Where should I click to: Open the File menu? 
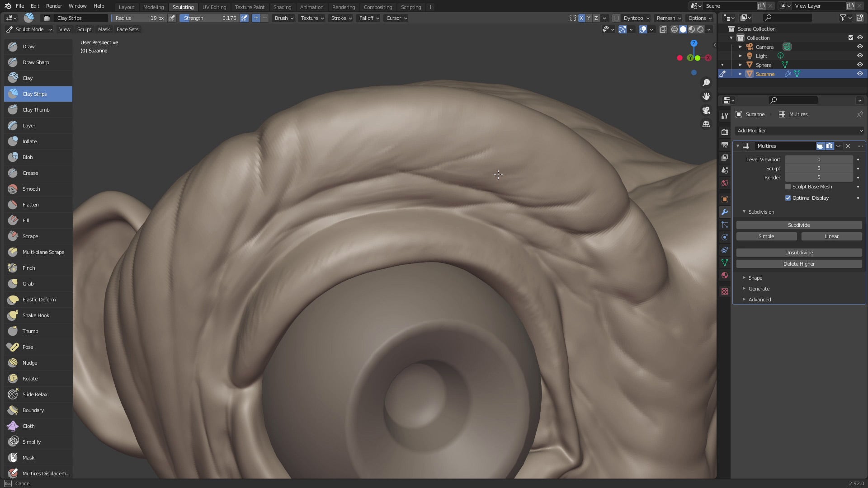(20, 6)
